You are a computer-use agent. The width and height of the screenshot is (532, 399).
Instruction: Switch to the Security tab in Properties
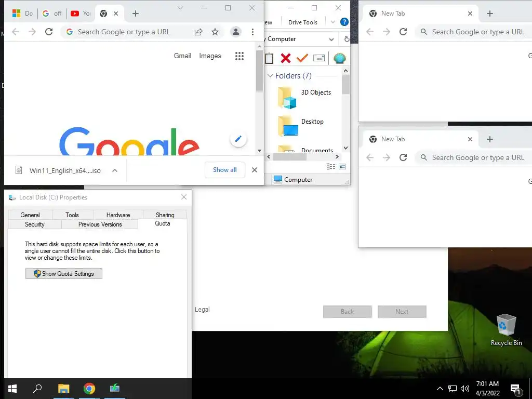pos(35,224)
